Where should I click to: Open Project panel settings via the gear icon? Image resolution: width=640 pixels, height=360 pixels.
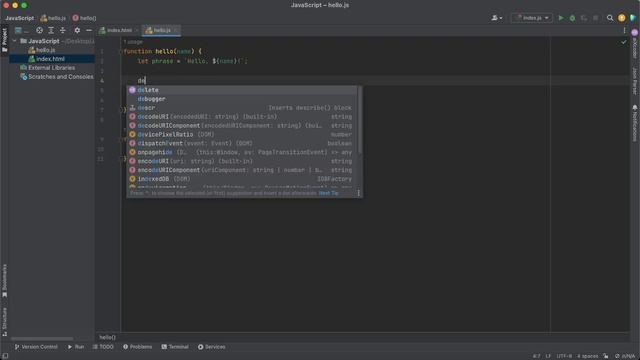[x=77, y=30]
